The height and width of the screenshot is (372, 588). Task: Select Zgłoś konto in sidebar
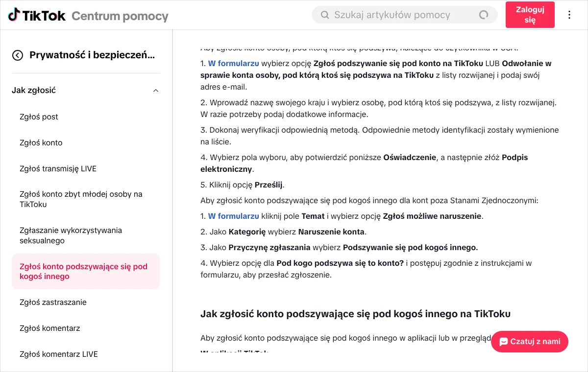(41, 142)
